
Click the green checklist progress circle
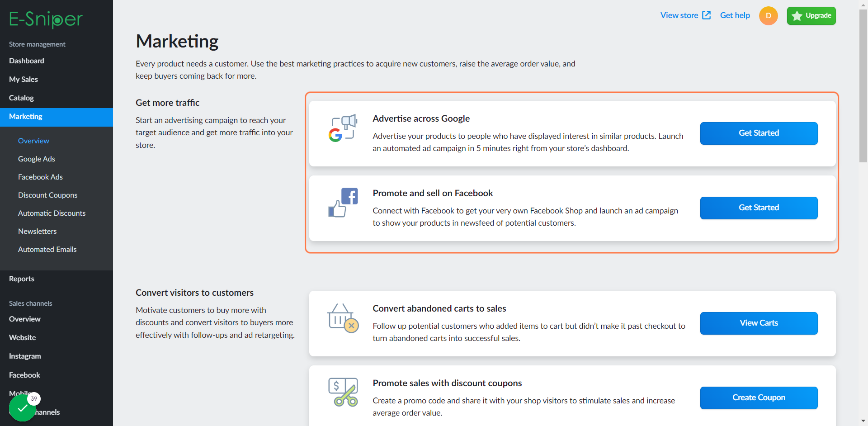click(x=22, y=408)
